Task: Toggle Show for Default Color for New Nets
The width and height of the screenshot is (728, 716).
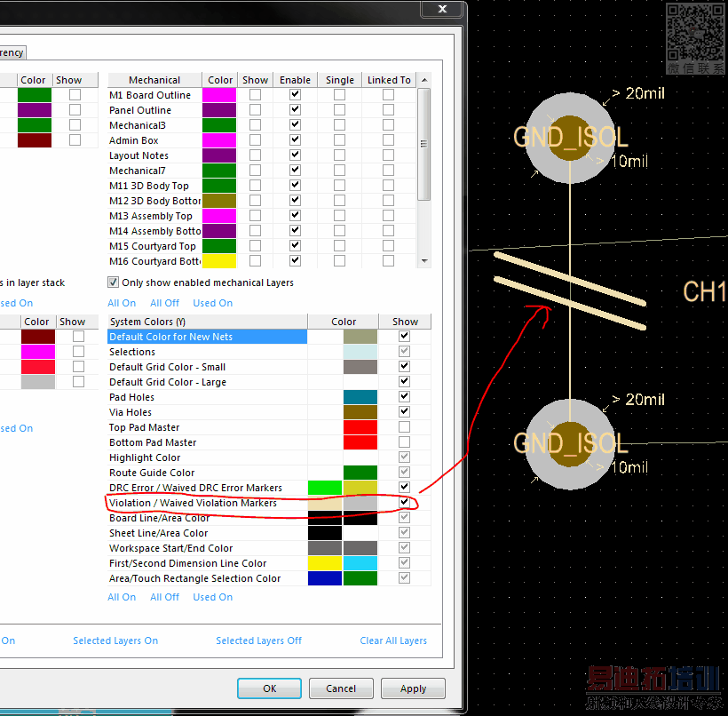Action: pyautogui.click(x=404, y=336)
